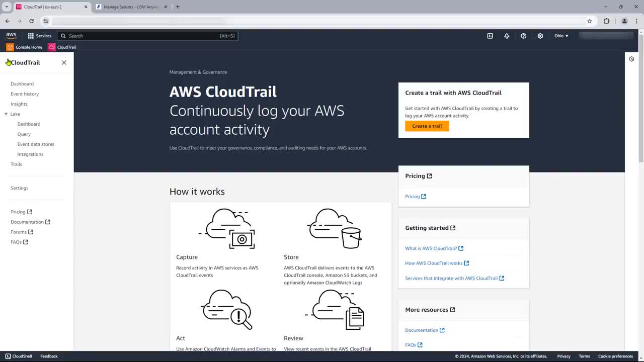The image size is (644, 362).
Task: Open the Lake Dashboard item
Action: pos(29,124)
